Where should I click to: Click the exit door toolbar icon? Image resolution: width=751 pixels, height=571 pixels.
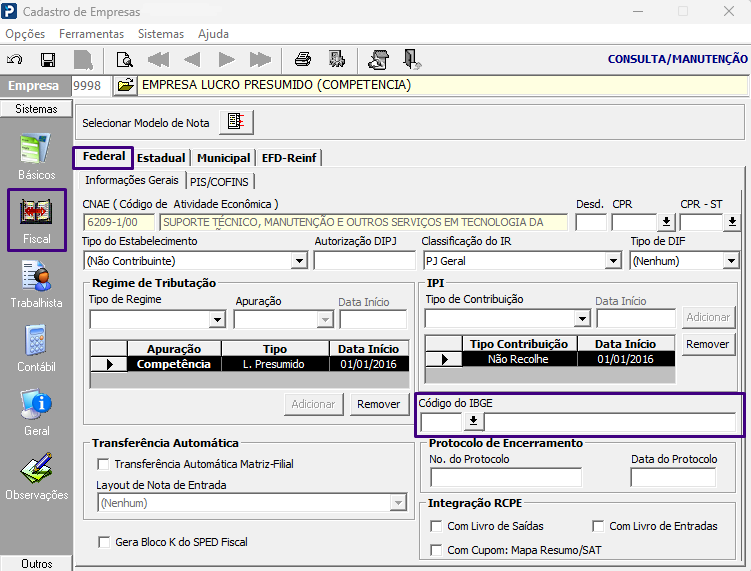(411, 59)
